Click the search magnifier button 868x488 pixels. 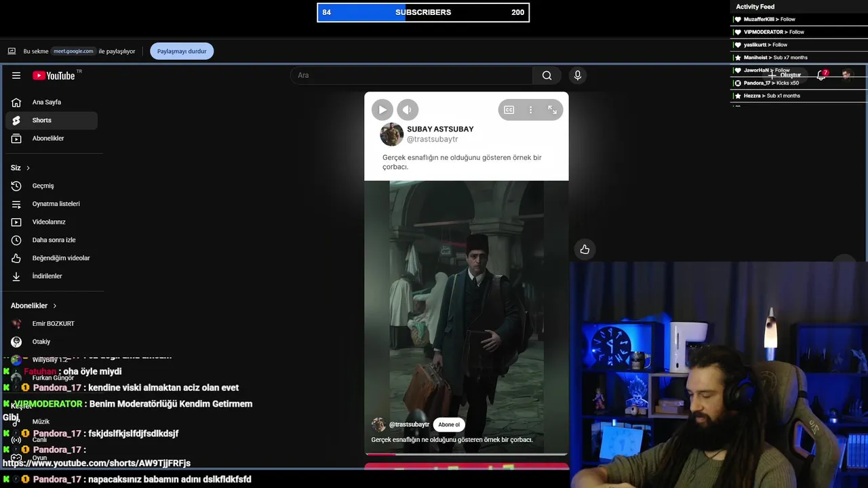click(x=547, y=75)
